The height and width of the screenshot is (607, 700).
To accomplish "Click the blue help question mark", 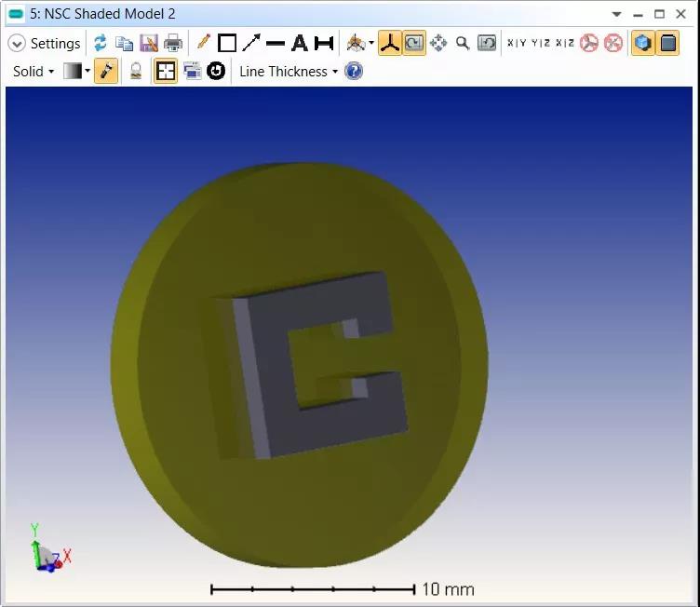I will click(x=354, y=72).
